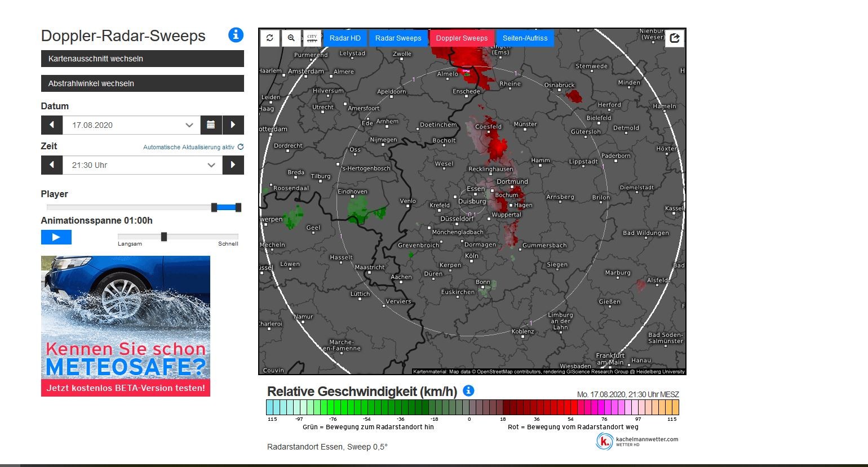Switch to Radar HD tab

[x=345, y=38]
